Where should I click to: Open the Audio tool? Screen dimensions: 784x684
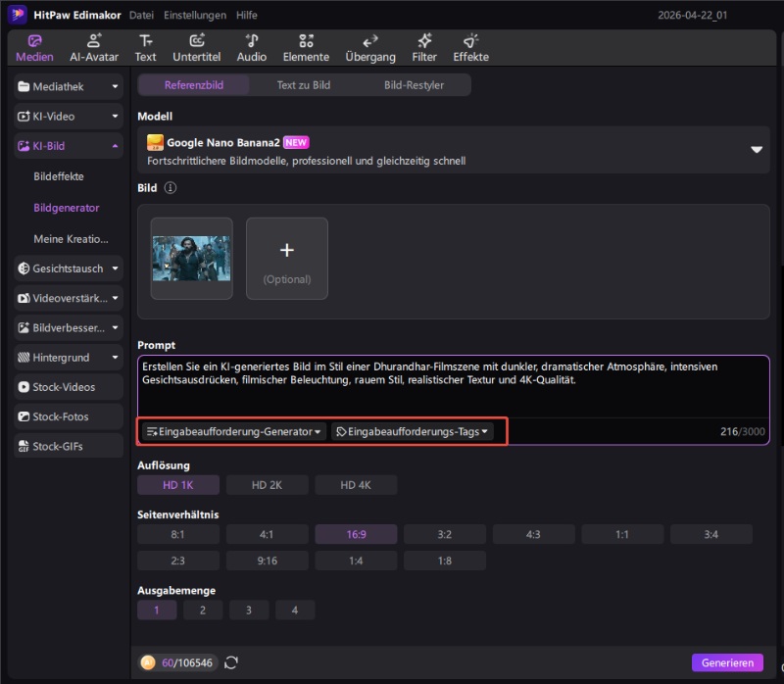252,47
